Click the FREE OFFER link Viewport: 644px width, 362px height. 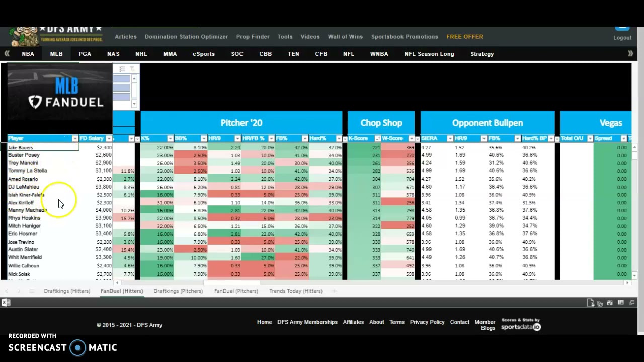tap(465, 37)
